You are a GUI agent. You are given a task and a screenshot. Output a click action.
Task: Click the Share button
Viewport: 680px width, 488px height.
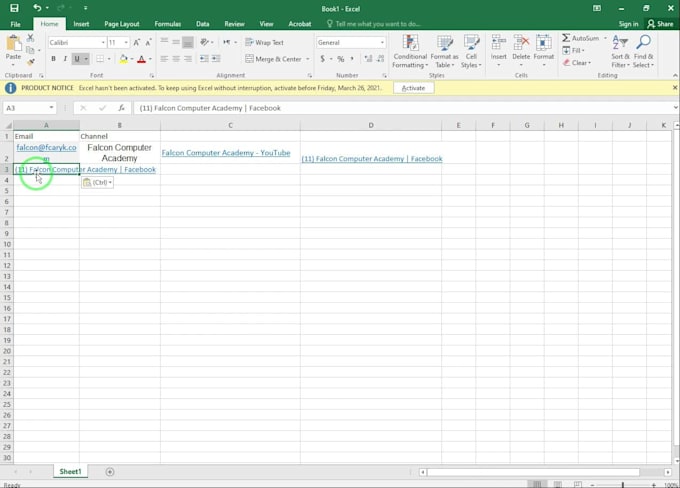tap(660, 24)
